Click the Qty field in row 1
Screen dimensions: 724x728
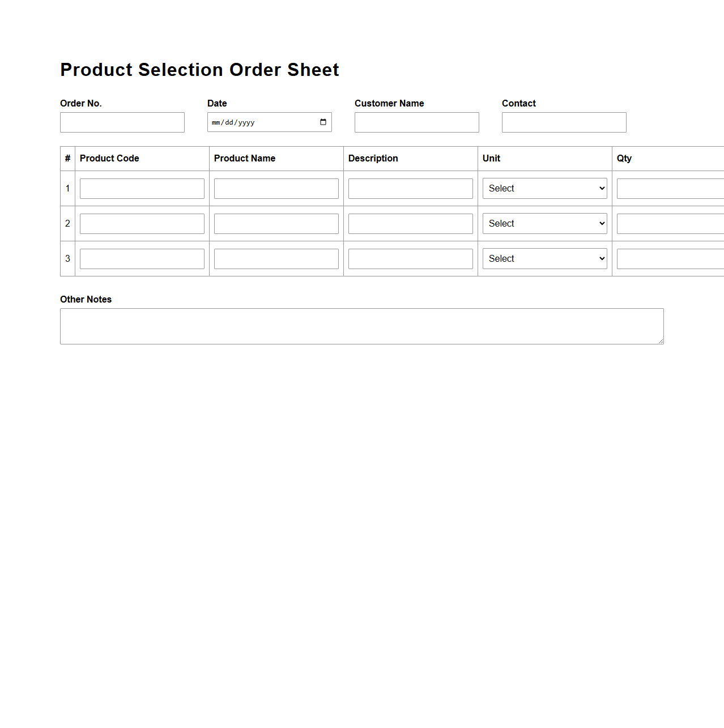coord(668,188)
